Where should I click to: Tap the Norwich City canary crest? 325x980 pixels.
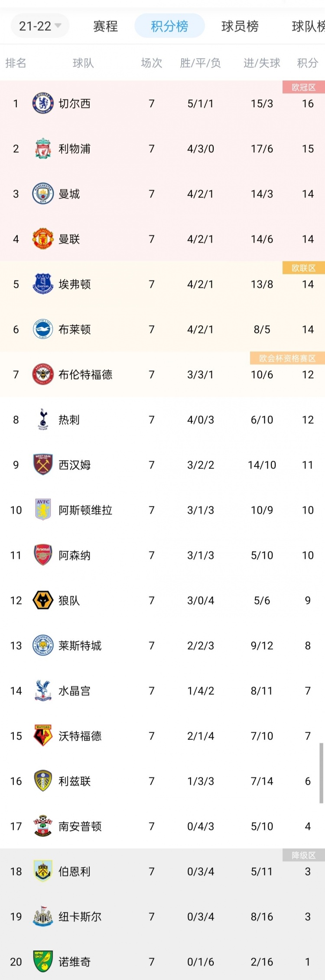coord(43,961)
